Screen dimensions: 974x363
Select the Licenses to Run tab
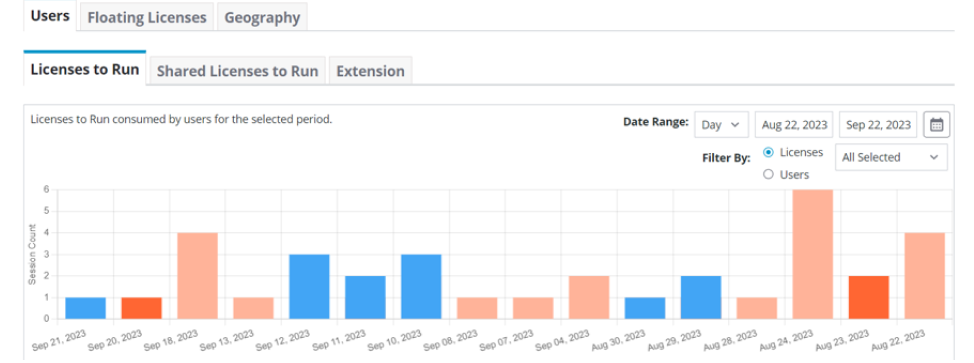84,69
